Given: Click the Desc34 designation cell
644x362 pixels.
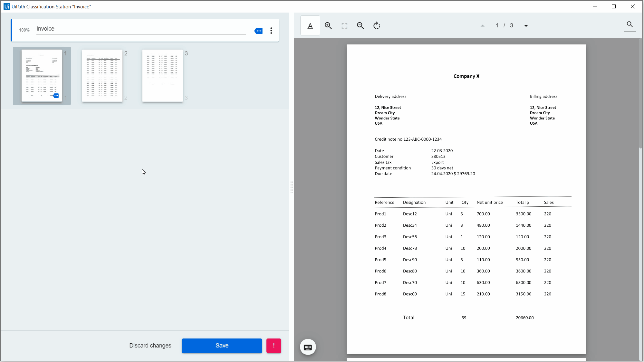Looking at the screenshot, I should (410, 225).
